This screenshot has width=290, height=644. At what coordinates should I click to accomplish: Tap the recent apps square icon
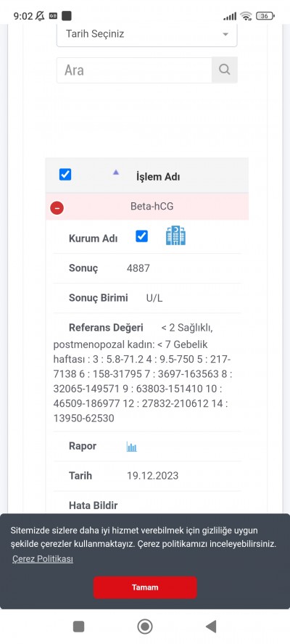[x=78, y=627]
